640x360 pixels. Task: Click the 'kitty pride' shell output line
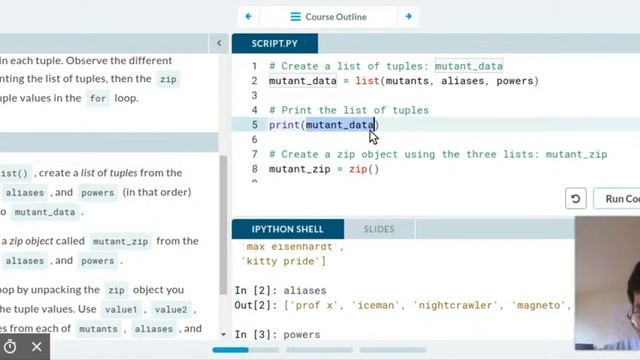click(x=284, y=261)
